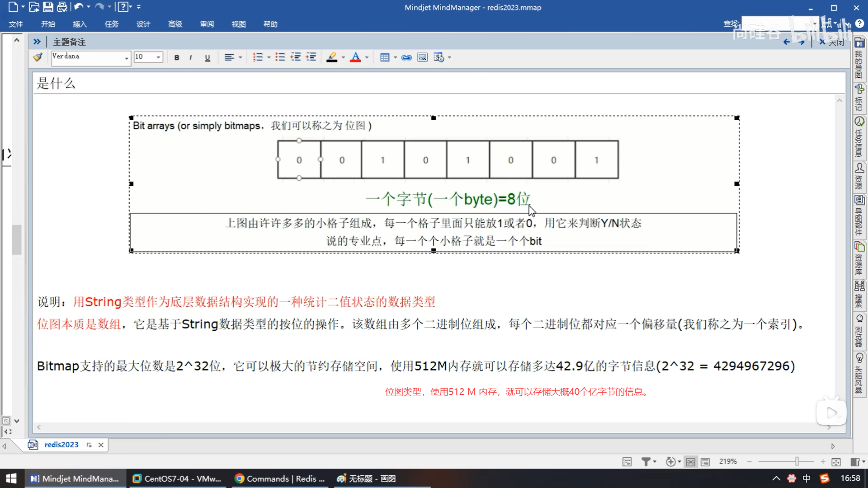Toggle italic text formatting
The image size is (868, 488).
[191, 57]
